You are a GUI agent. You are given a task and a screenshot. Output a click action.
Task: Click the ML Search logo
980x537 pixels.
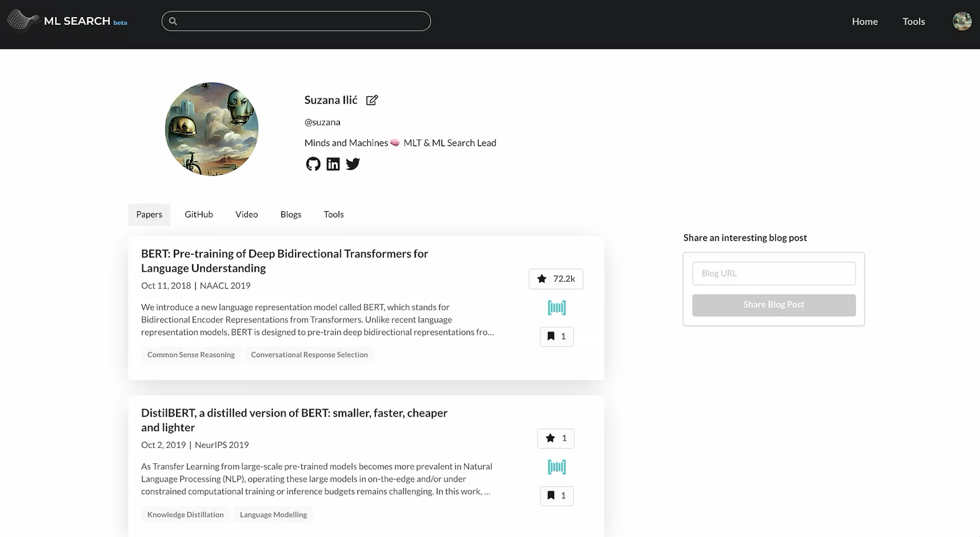(67, 21)
